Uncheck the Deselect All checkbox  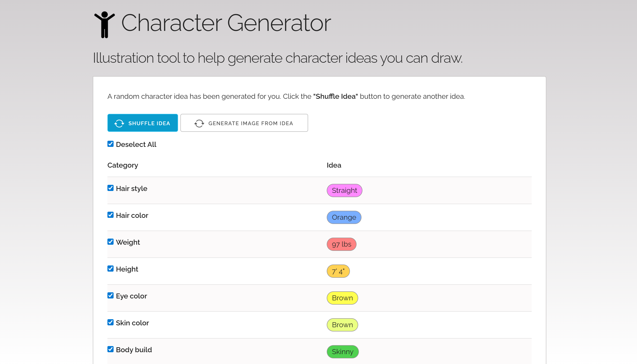coord(110,144)
